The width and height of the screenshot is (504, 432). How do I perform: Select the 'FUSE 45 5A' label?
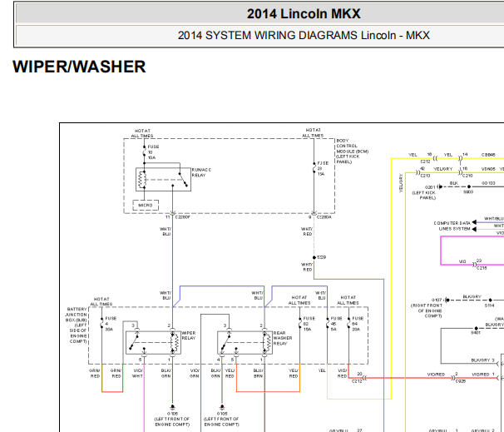pos(336,324)
